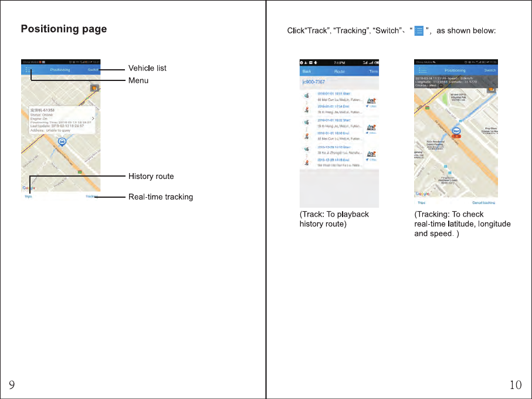This screenshot has width=532, height=399.
Task: Play back the second trip via its map icon
Action: pyautogui.click(x=371, y=127)
